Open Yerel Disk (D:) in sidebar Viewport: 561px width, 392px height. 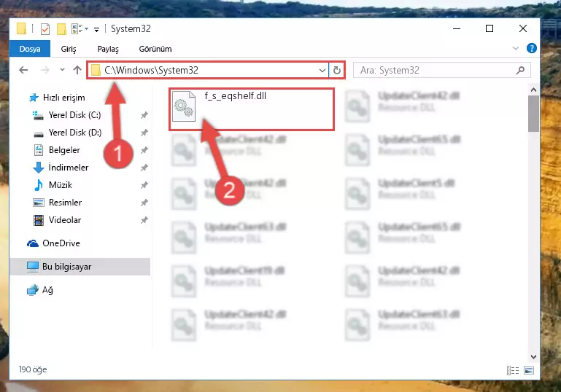tap(75, 133)
